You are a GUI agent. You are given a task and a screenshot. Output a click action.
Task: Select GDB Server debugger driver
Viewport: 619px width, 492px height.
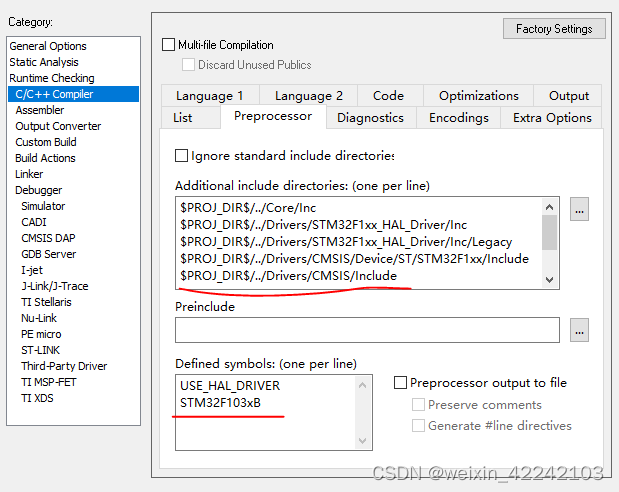[73, 254]
